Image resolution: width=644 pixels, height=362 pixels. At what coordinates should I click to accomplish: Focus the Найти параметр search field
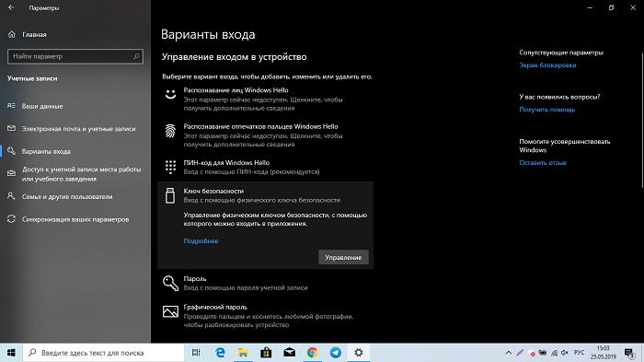(75, 56)
